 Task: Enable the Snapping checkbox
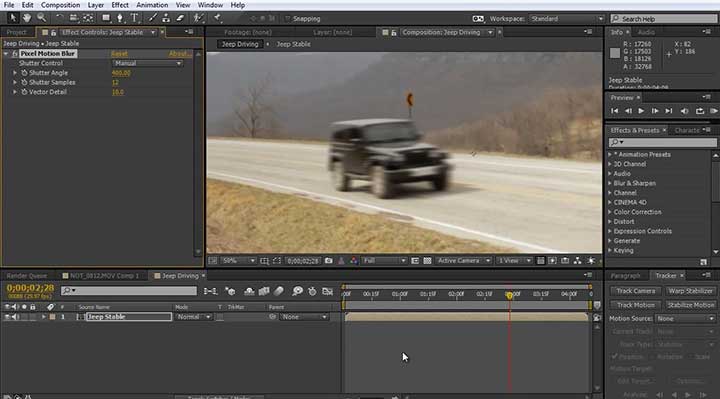(x=287, y=19)
